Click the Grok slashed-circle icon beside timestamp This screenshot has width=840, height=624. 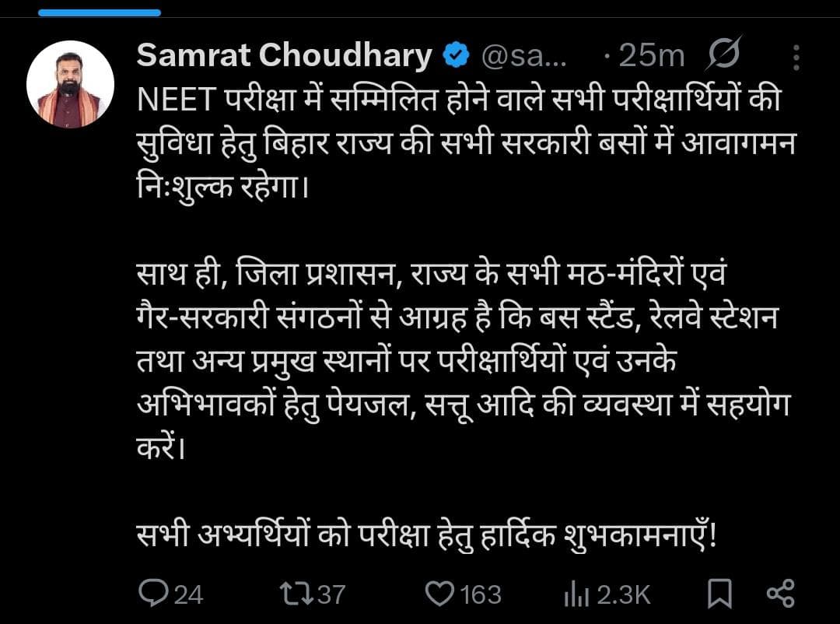click(x=724, y=54)
